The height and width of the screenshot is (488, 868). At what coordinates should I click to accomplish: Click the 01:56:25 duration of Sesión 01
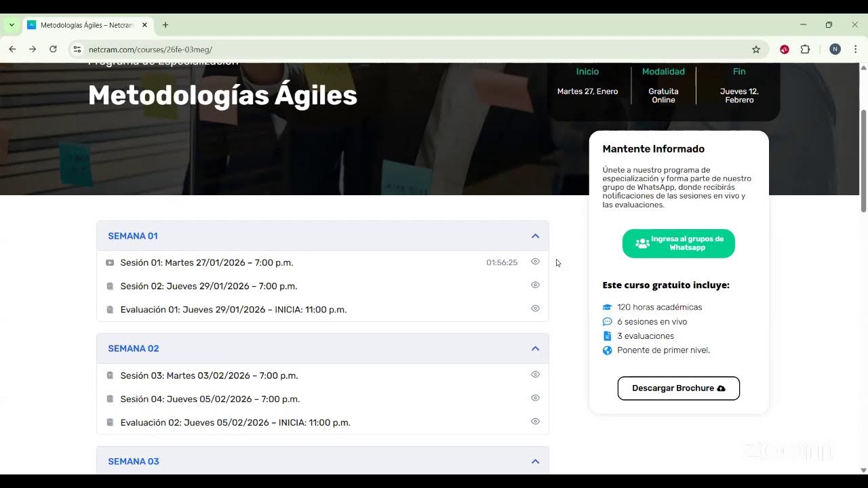[x=502, y=263]
